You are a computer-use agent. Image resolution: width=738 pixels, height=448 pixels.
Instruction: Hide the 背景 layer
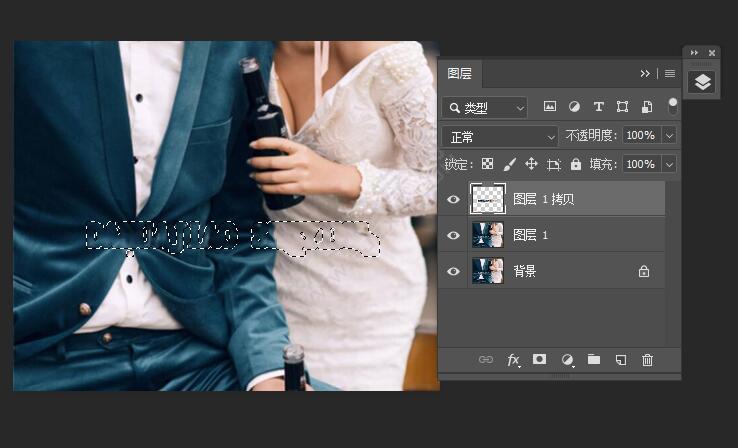pos(453,272)
